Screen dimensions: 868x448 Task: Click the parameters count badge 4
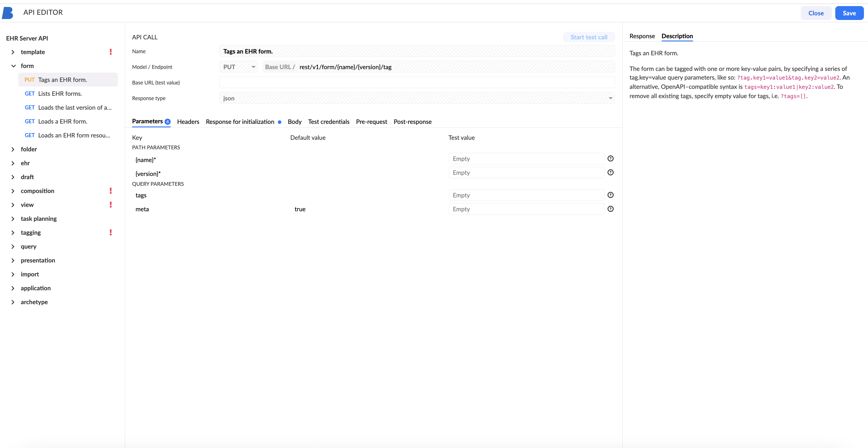pos(167,122)
